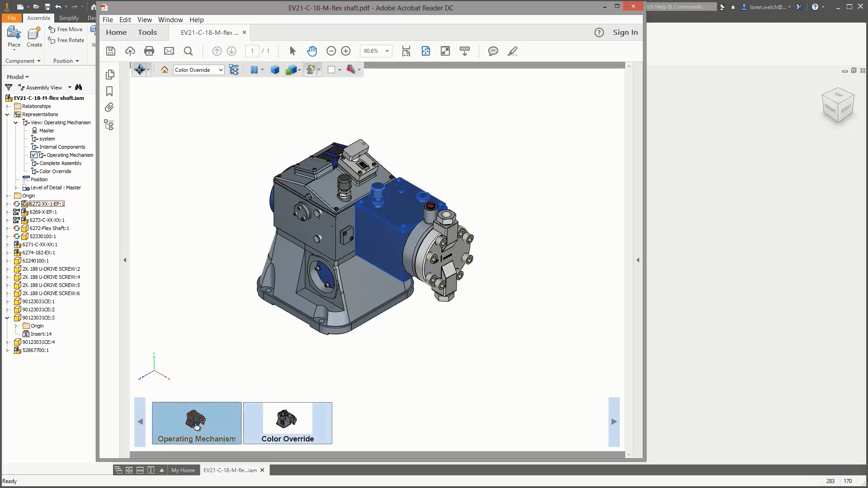Expand the 90123031CE:3 tree node
The image size is (868, 488).
coord(7,317)
